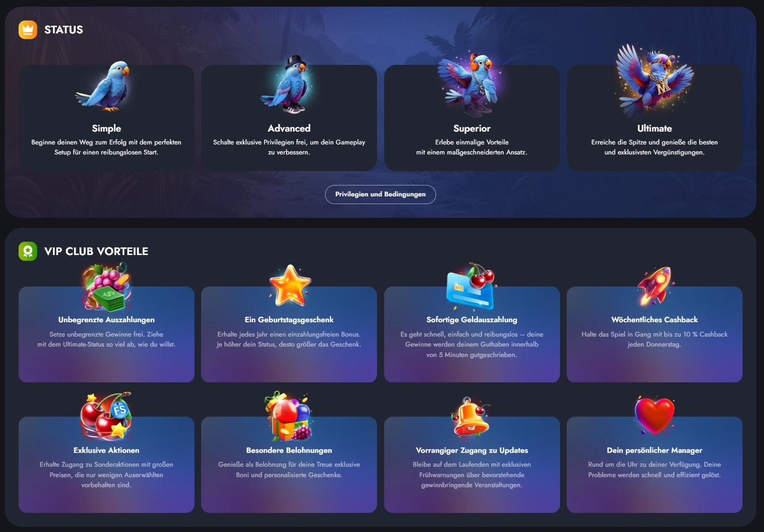The image size is (764, 532).
Task: Click the Exklusive Aktionen card title
Action: click(x=106, y=450)
